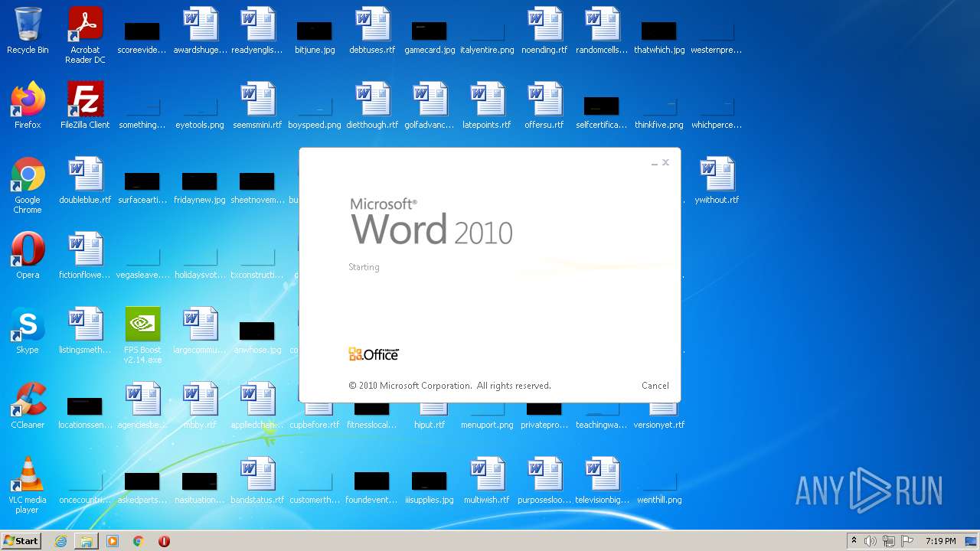Select the noending.rtf document icon
The height and width of the screenshot is (551, 980).
coord(544,31)
